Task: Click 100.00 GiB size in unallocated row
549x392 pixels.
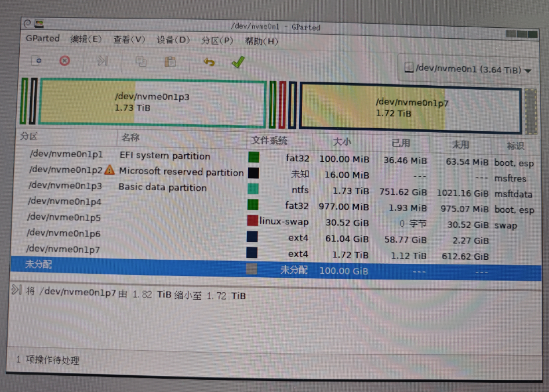Action: click(344, 271)
